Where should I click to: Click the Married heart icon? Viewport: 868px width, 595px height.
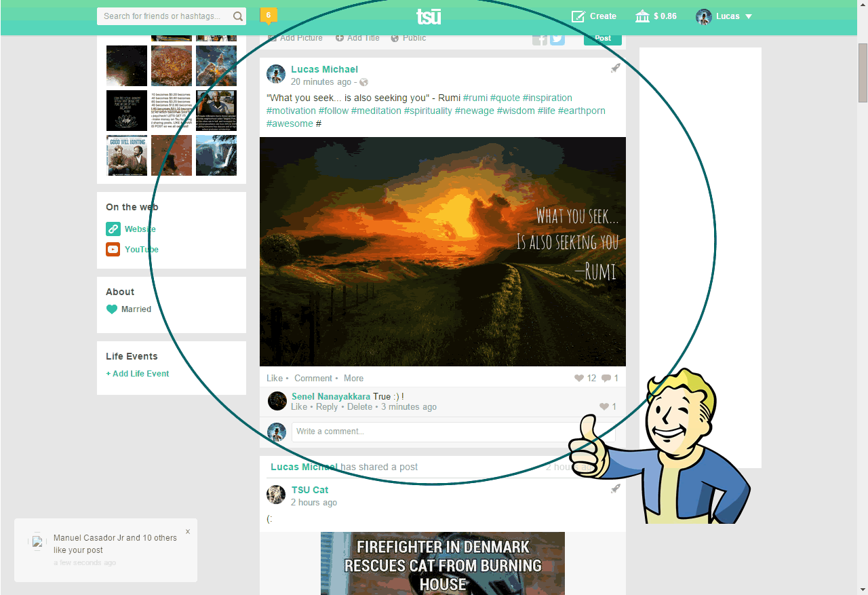[x=112, y=309]
